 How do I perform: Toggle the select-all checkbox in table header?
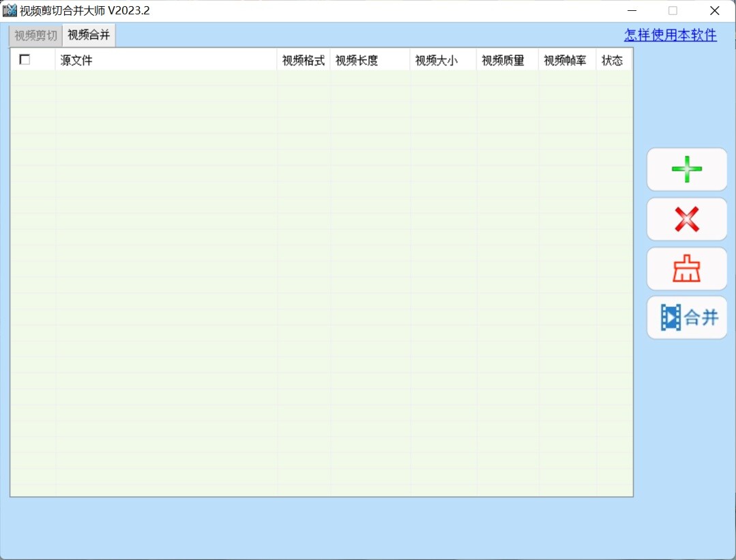pos(25,60)
